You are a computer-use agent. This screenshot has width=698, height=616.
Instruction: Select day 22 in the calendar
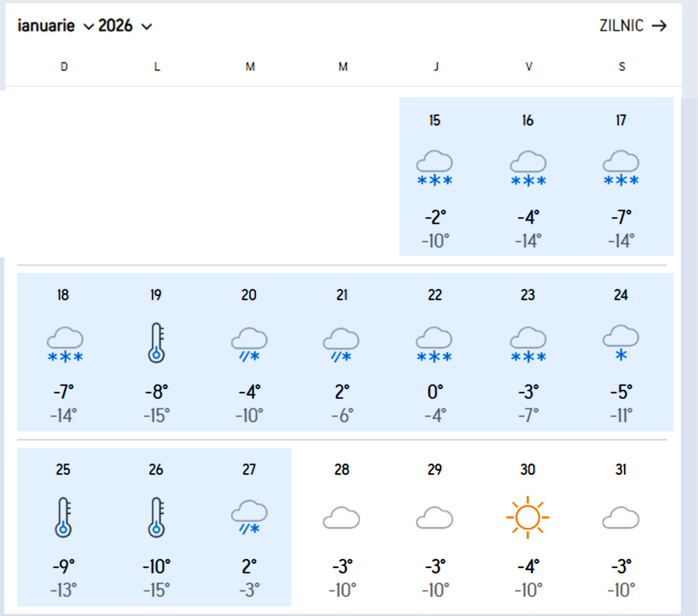click(x=435, y=352)
